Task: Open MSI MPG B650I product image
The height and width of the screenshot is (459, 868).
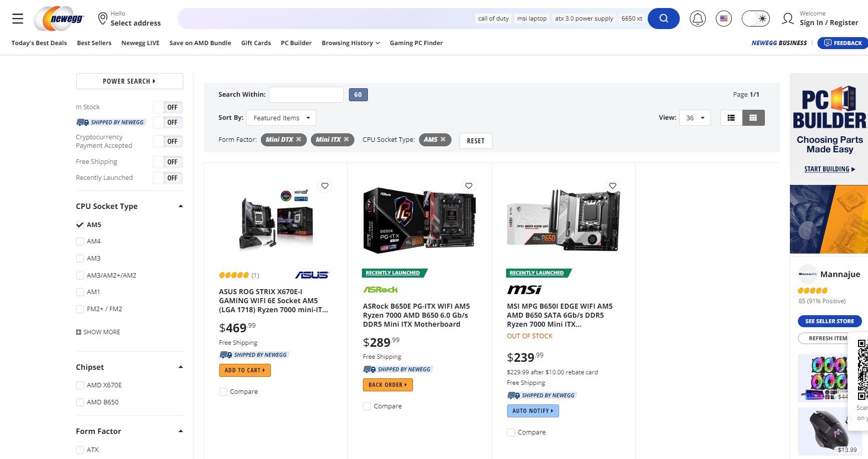Action: click(564, 219)
